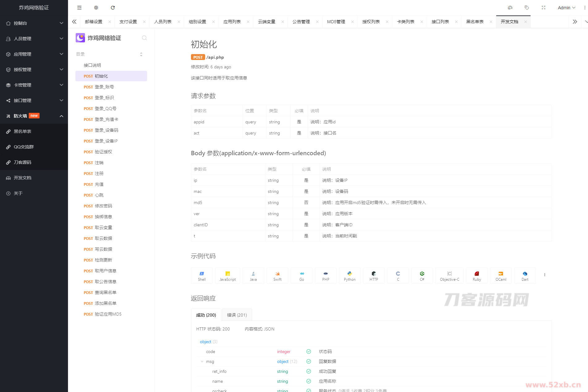The height and width of the screenshot is (392, 588).
Task: Click the fullscreen icon in header
Action: coord(544,8)
